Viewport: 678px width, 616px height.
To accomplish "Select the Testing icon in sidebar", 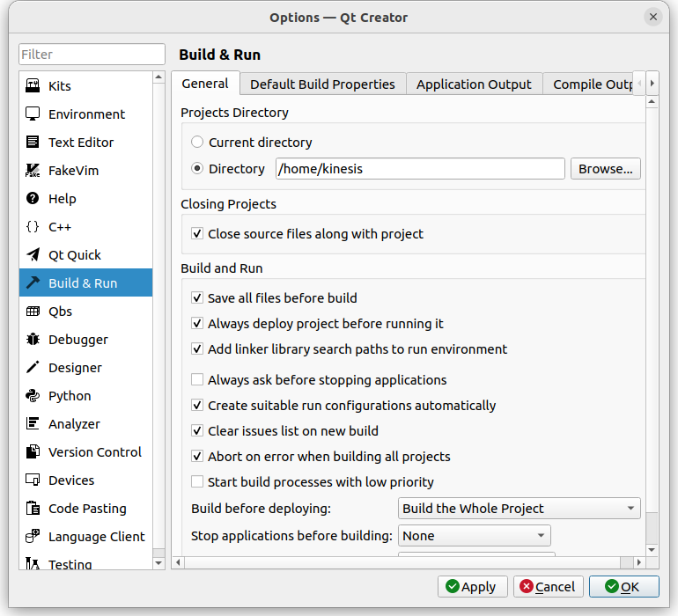I will pos(33,563).
